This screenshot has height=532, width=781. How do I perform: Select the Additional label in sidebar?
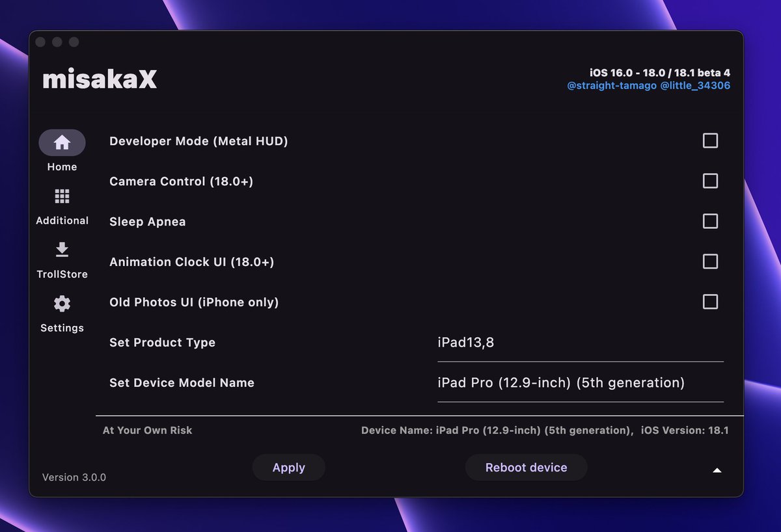coord(62,220)
